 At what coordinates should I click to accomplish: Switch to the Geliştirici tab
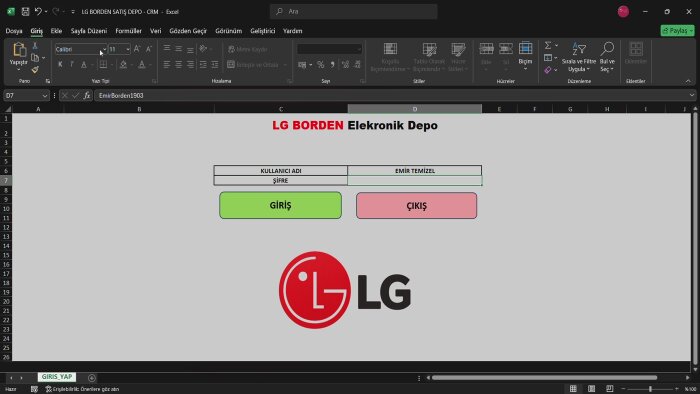pyautogui.click(x=262, y=31)
